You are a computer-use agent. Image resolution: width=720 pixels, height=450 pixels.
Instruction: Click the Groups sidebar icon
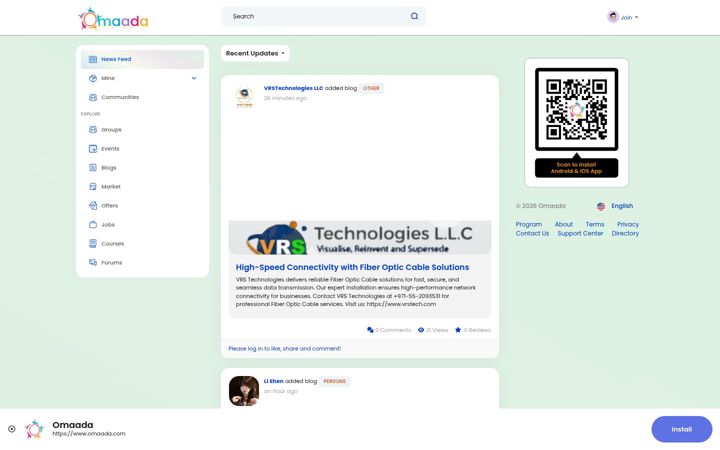pyautogui.click(x=93, y=130)
